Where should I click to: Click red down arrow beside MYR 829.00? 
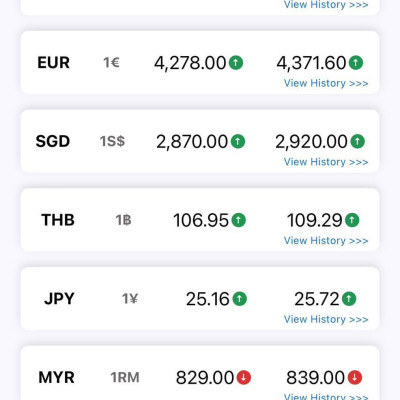[244, 377]
